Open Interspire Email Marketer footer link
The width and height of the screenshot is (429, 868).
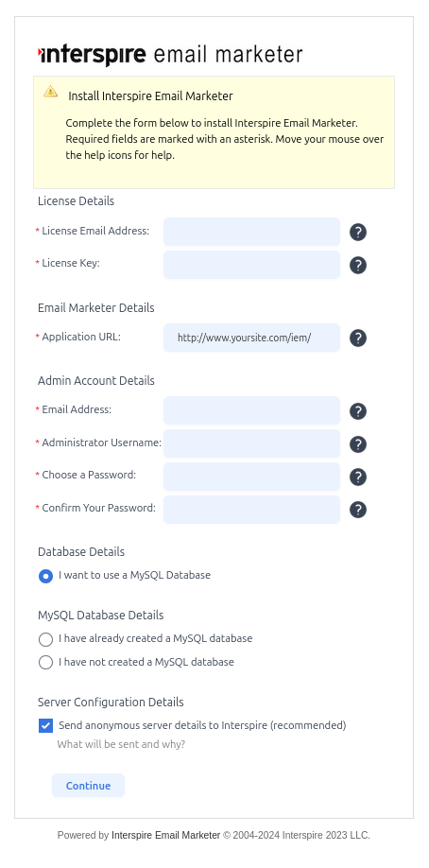coord(166,835)
